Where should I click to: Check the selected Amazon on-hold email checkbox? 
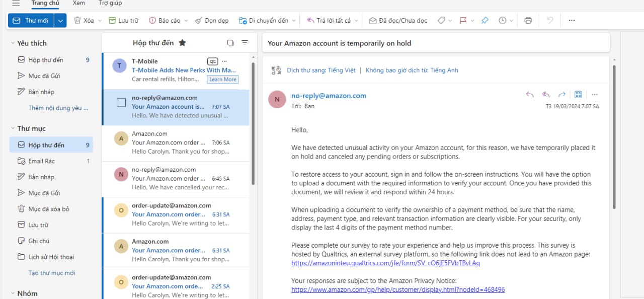121,103
